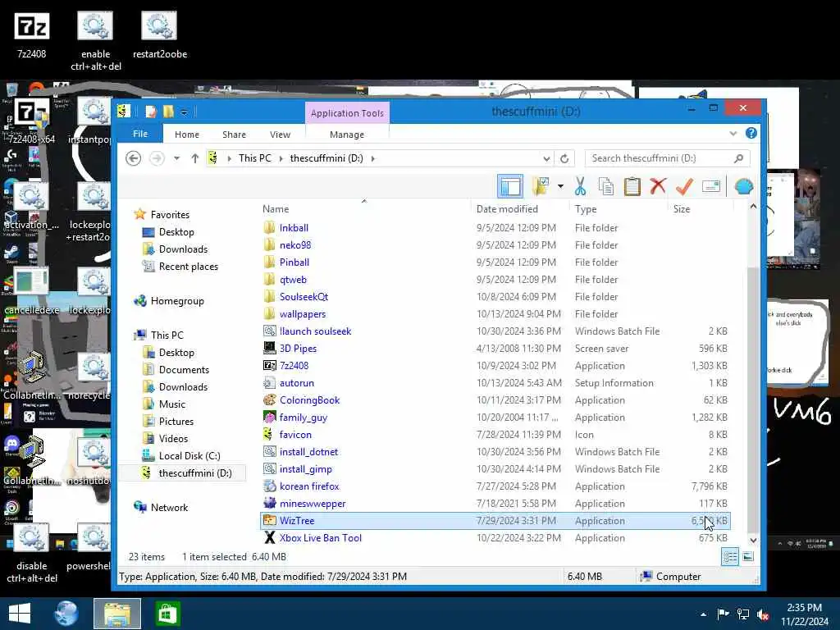Image resolution: width=840 pixels, height=630 pixels.
Task: Select Recent places in navigation pane
Action: pyautogui.click(x=188, y=267)
